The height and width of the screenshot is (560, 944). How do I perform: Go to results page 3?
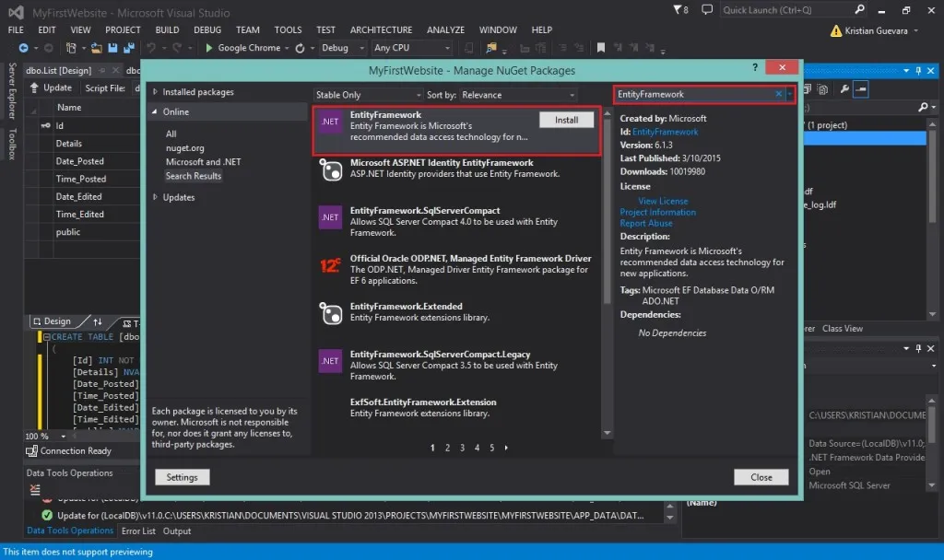[463, 448]
